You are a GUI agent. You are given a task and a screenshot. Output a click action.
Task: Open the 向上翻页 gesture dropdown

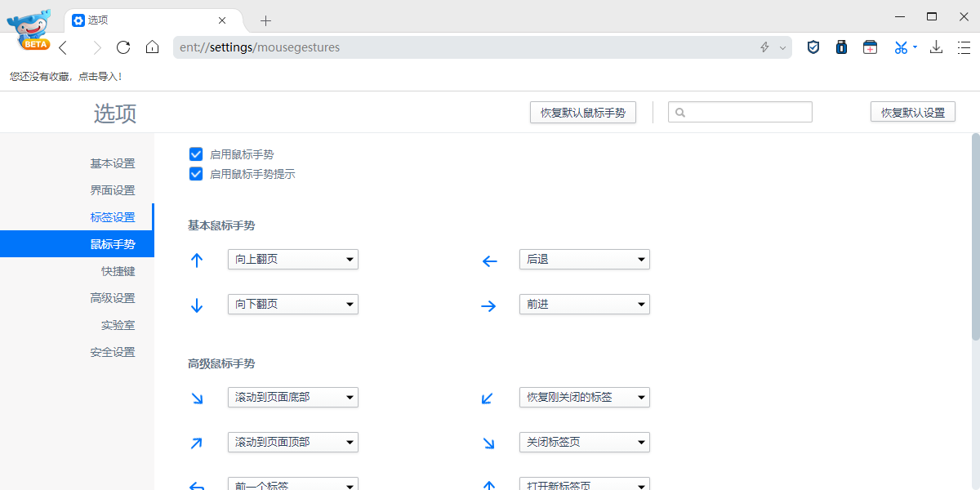(292, 259)
